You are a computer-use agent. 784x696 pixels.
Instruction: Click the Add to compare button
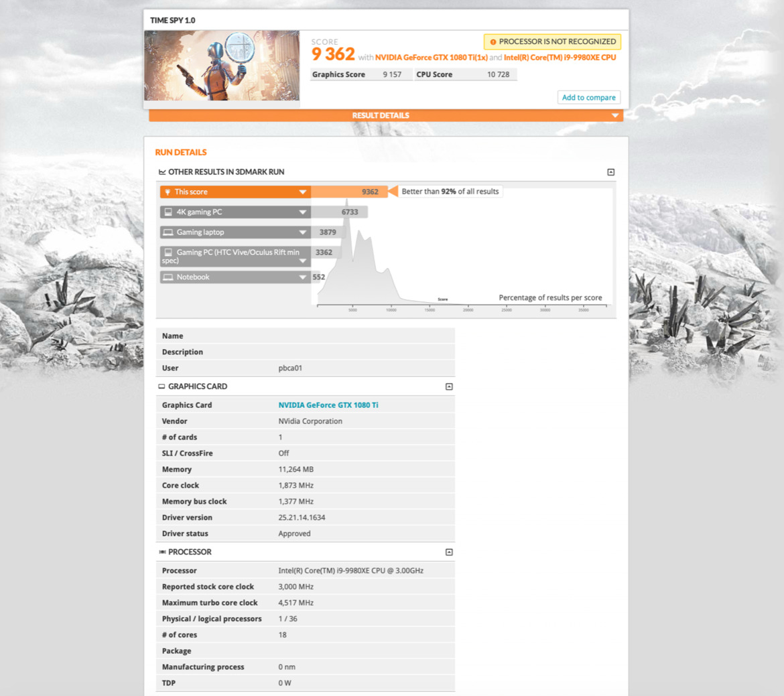(588, 98)
